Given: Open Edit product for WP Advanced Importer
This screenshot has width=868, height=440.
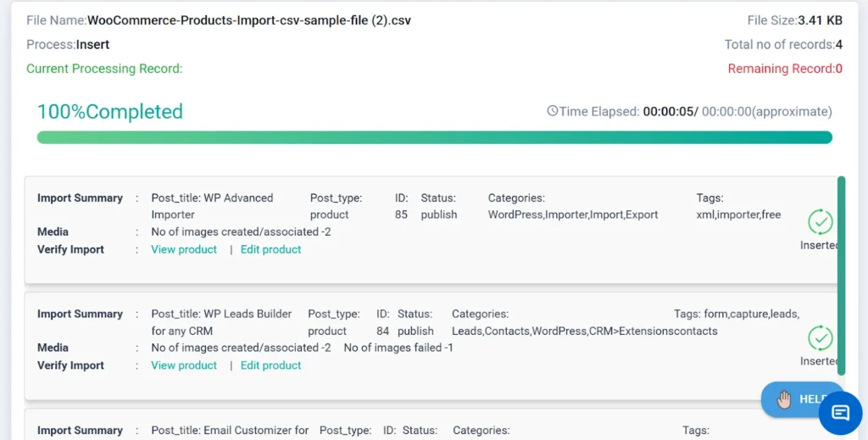Looking at the screenshot, I should [x=270, y=249].
